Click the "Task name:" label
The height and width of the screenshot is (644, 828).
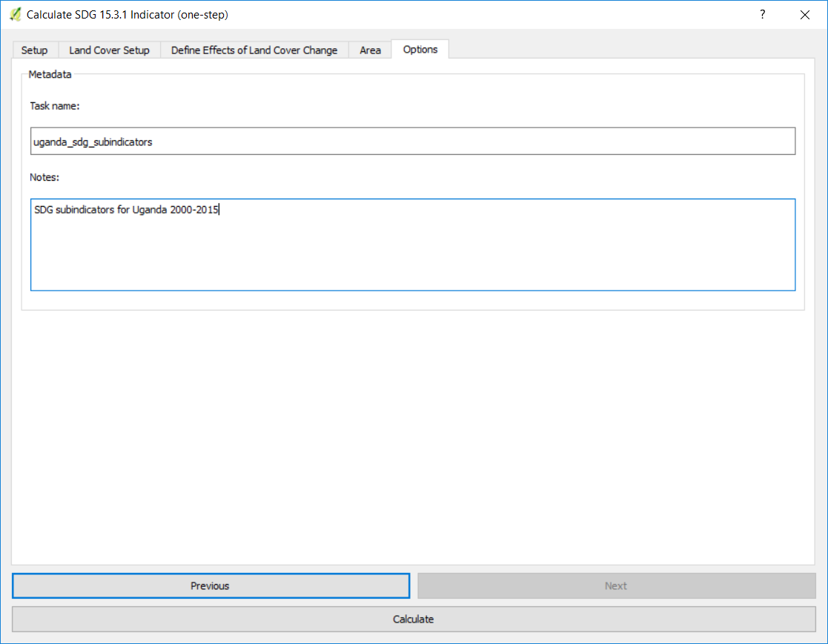click(x=54, y=106)
